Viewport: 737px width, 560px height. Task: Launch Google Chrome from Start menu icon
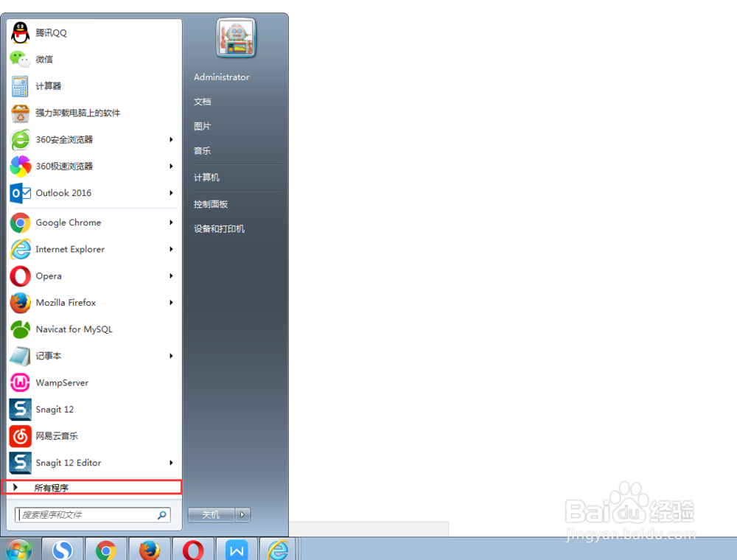coord(20,223)
